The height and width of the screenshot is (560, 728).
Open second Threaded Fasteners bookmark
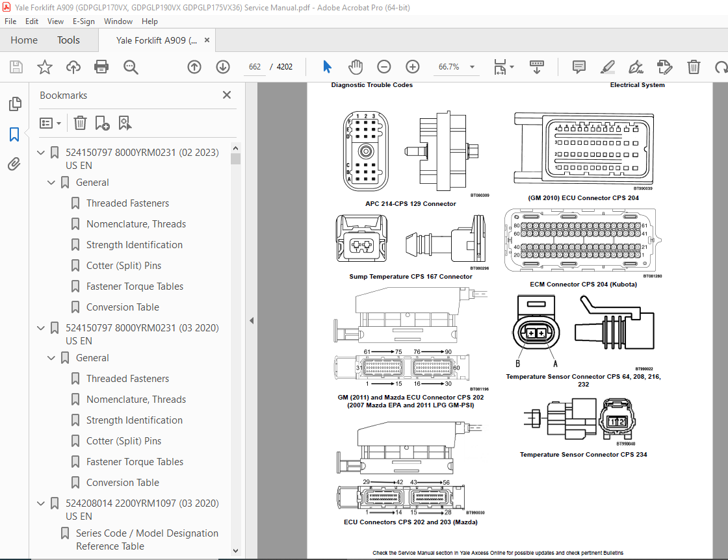tap(127, 379)
